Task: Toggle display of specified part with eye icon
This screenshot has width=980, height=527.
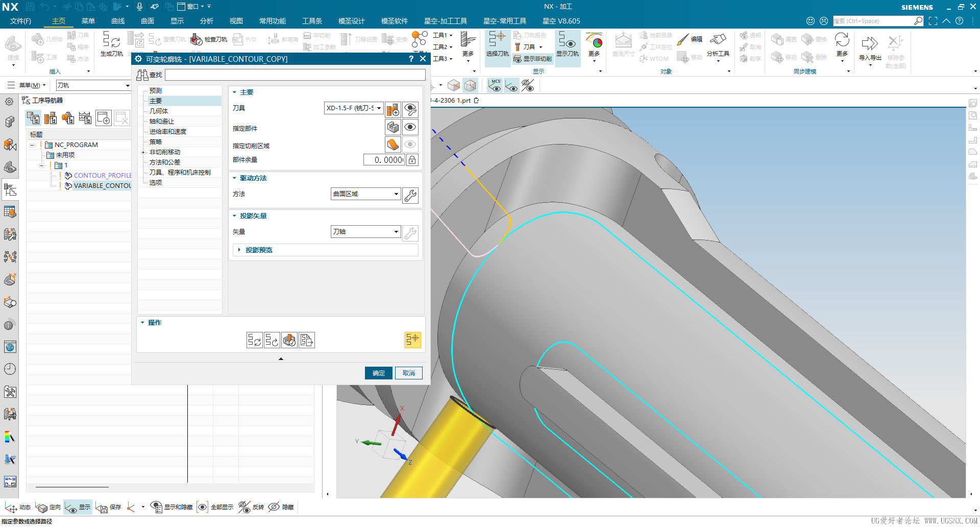Action: pos(410,127)
